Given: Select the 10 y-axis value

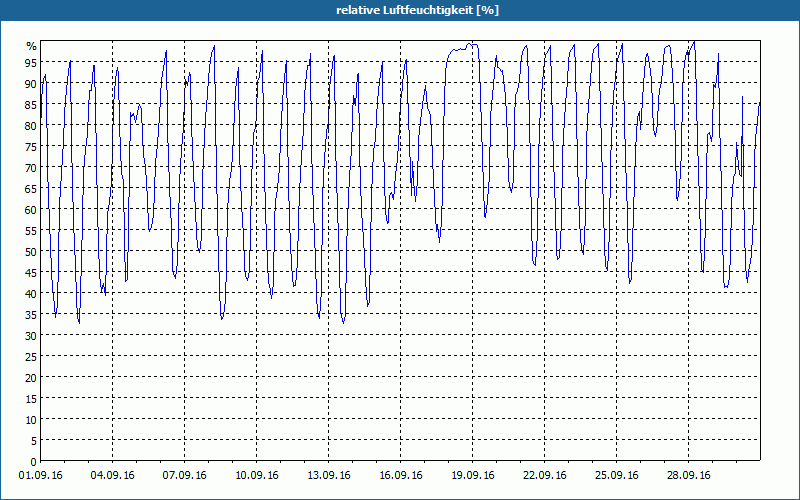Looking at the screenshot, I should (31, 420).
